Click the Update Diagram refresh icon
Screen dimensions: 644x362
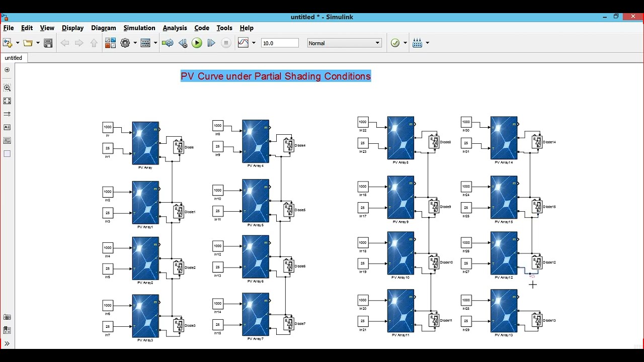tap(168, 43)
